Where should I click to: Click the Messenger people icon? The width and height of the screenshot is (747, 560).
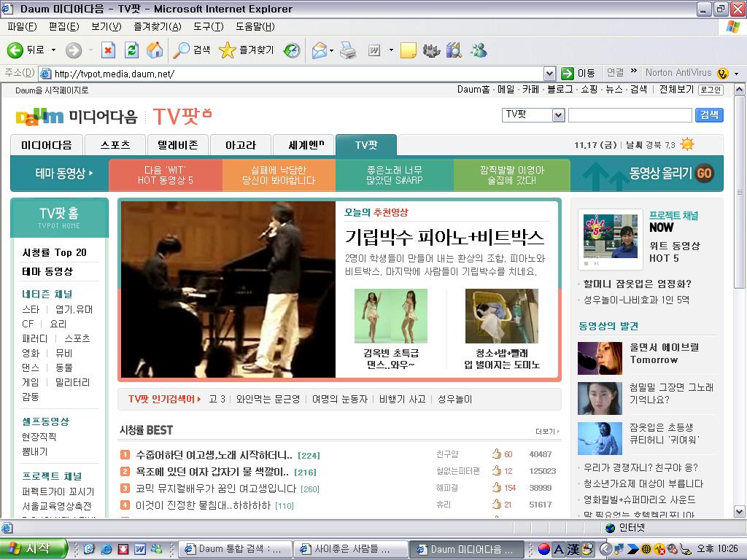pyautogui.click(x=479, y=50)
